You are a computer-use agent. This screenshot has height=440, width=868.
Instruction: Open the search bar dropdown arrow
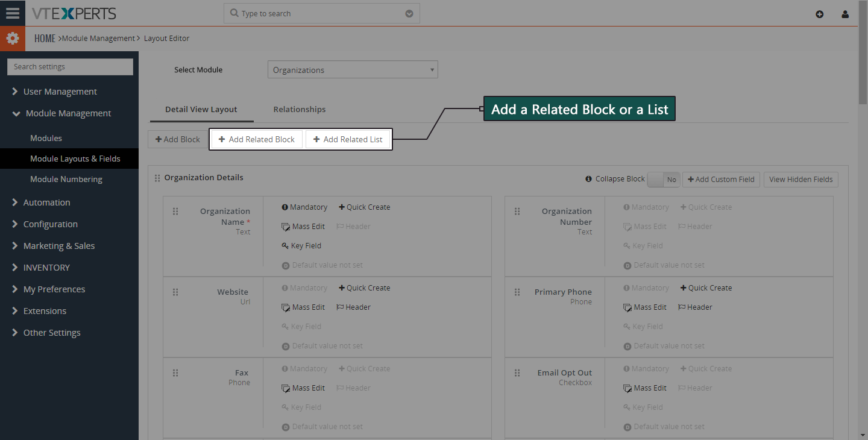(409, 13)
